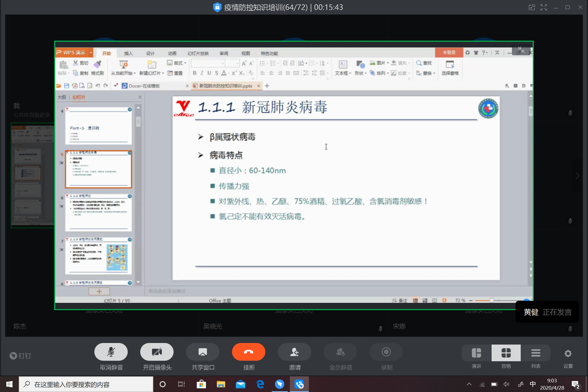Show hidden system tray icons
The width and height of the screenshot is (588, 392).
click(469, 384)
